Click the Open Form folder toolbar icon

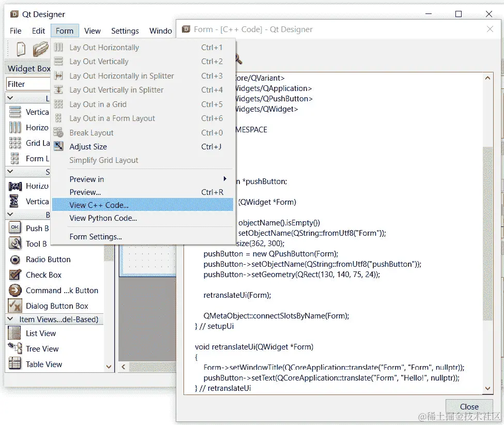pyautogui.click(x=40, y=50)
